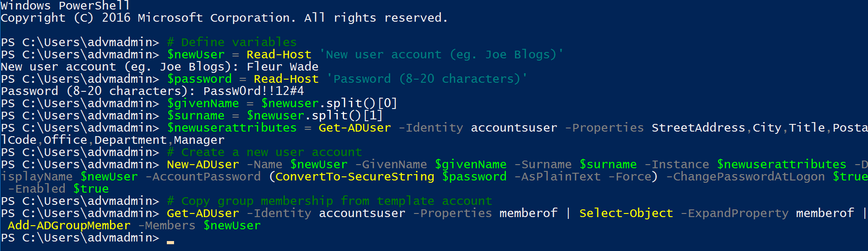Image resolution: width=868 pixels, height=251 pixels.
Task: Click the blinking cursor at the last prompt
Action: click(170, 242)
